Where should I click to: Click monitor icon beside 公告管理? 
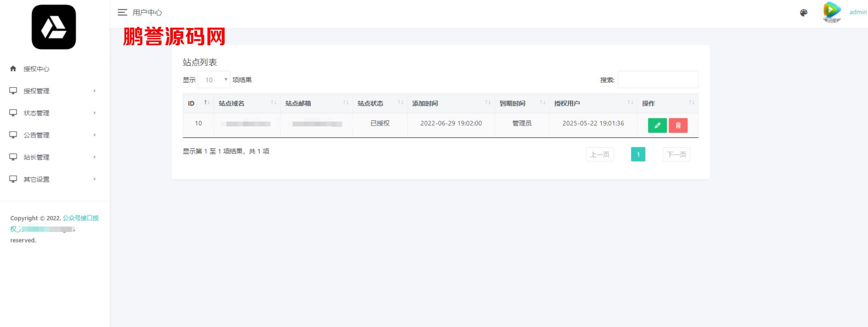[13, 135]
